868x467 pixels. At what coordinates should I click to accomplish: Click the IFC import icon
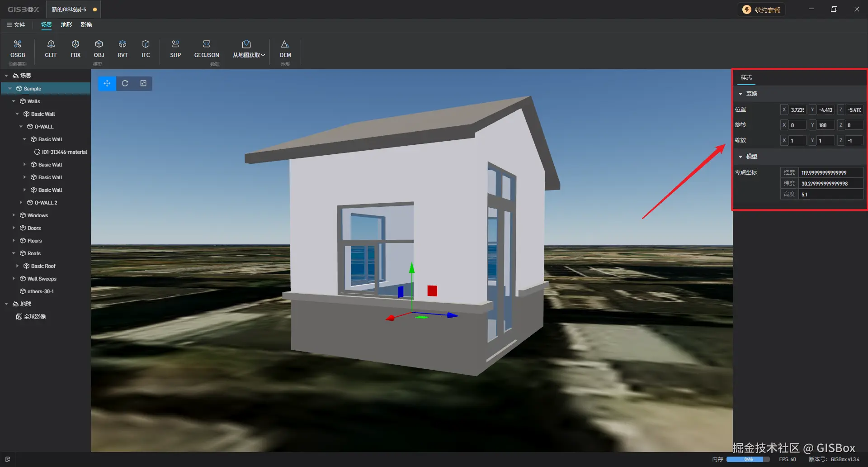click(145, 49)
